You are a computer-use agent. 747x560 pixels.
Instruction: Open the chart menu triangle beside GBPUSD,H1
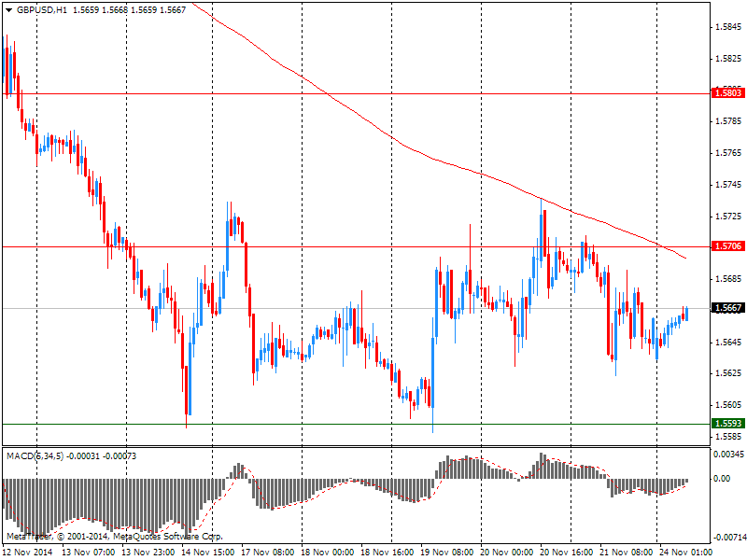coord(8,10)
